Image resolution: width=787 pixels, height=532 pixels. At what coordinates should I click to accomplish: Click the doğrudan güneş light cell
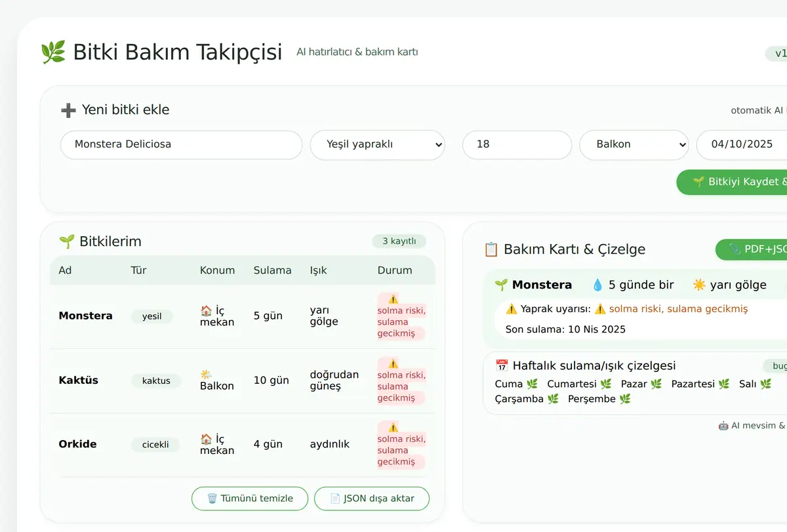click(x=334, y=380)
